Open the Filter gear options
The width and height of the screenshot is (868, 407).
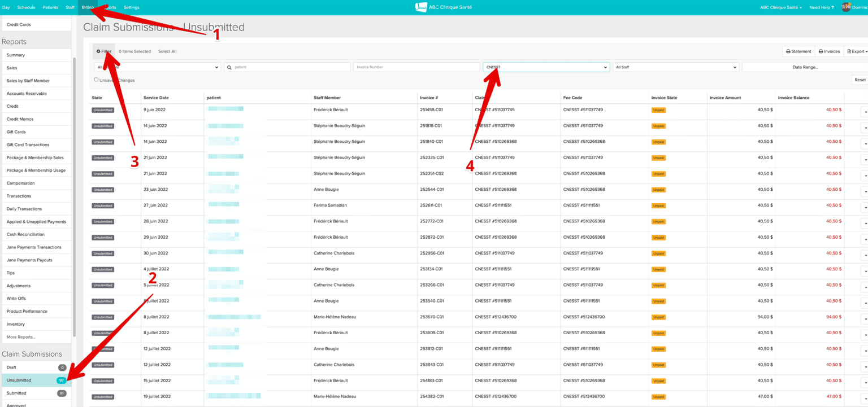pos(104,51)
